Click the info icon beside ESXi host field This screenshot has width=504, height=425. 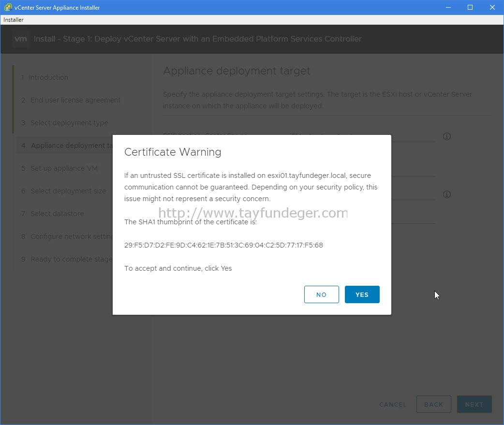[447, 136]
